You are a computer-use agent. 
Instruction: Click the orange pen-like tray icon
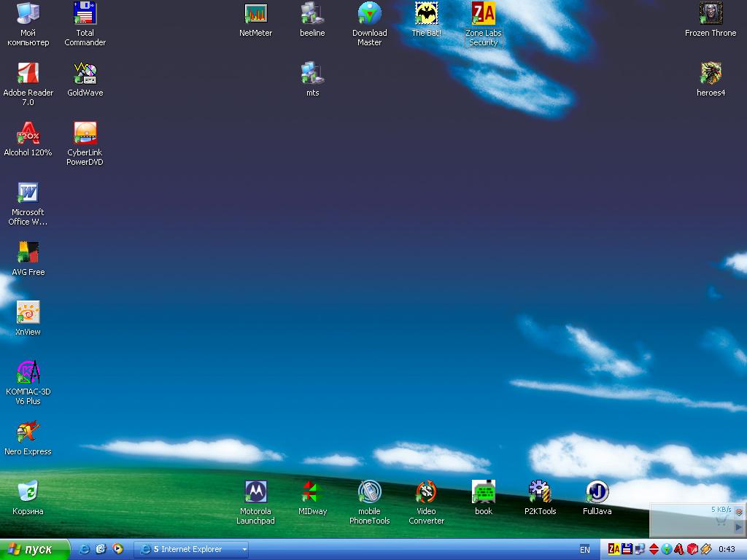pos(706,549)
